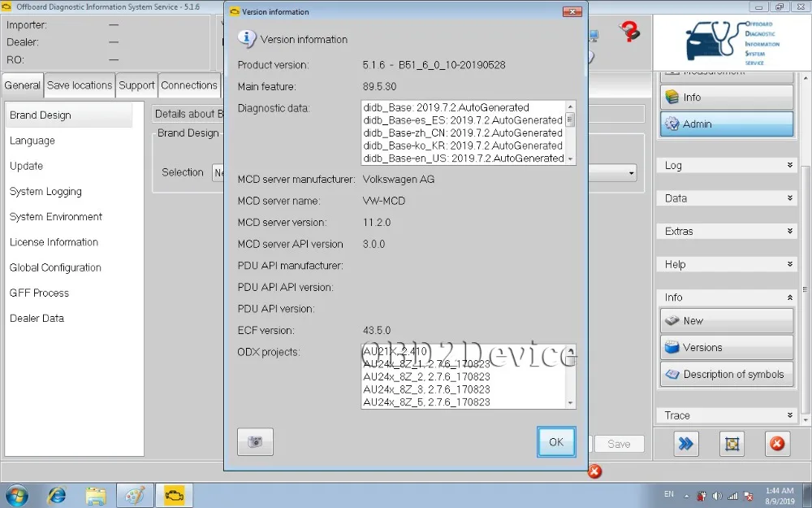The width and height of the screenshot is (812, 508).
Task: Click the double-arrow forward icon
Action: [x=685, y=444]
